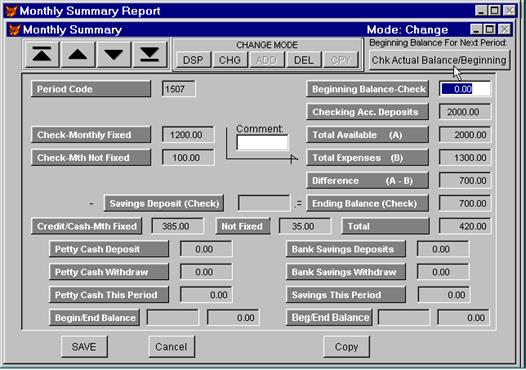The image size is (526, 370).
Task: Select CHG change mode button
Action: click(x=230, y=60)
